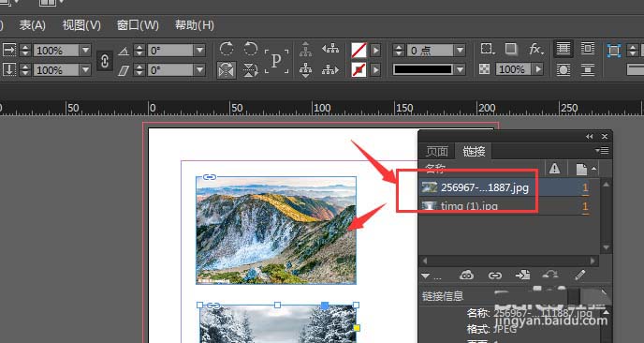Viewport: 644px width, 343px height.
Task: Expand the stroke swatch arrow menu
Action: [375, 70]
